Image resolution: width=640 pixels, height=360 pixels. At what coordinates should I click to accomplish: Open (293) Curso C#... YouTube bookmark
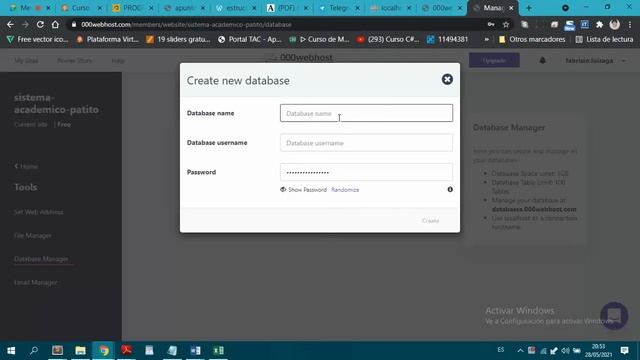click(388, 39)
